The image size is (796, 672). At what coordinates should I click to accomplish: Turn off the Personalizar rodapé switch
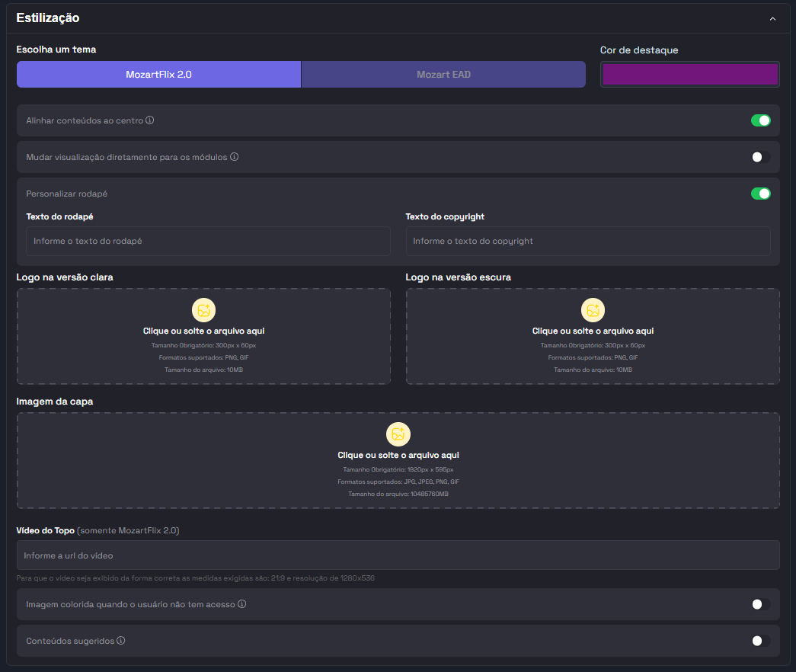[x=760, y=194]
